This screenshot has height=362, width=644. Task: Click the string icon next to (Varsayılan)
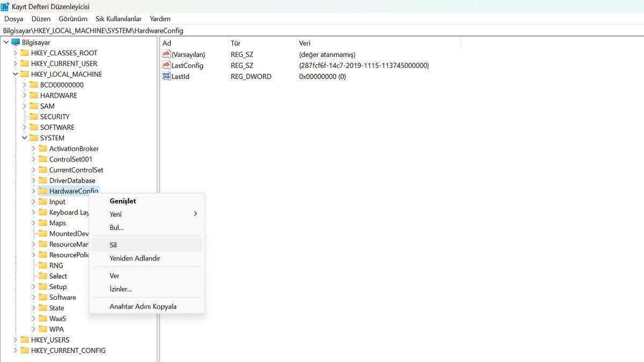pyautogui.click(x=166, y=54)
